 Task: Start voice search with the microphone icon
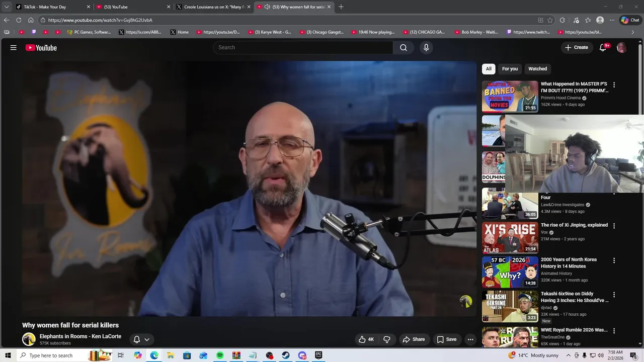426,48
